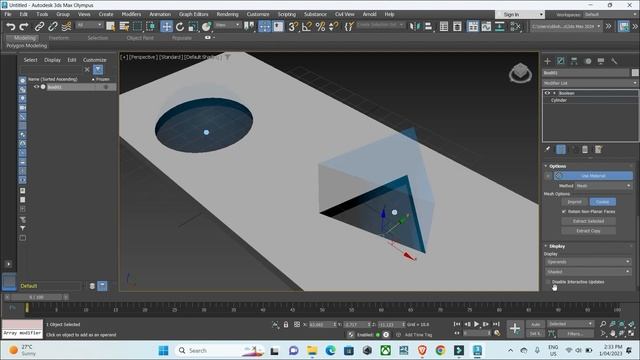Click the Undo arrow icon
The height and width of the screenshot is (360, 640).
[11, 27]
